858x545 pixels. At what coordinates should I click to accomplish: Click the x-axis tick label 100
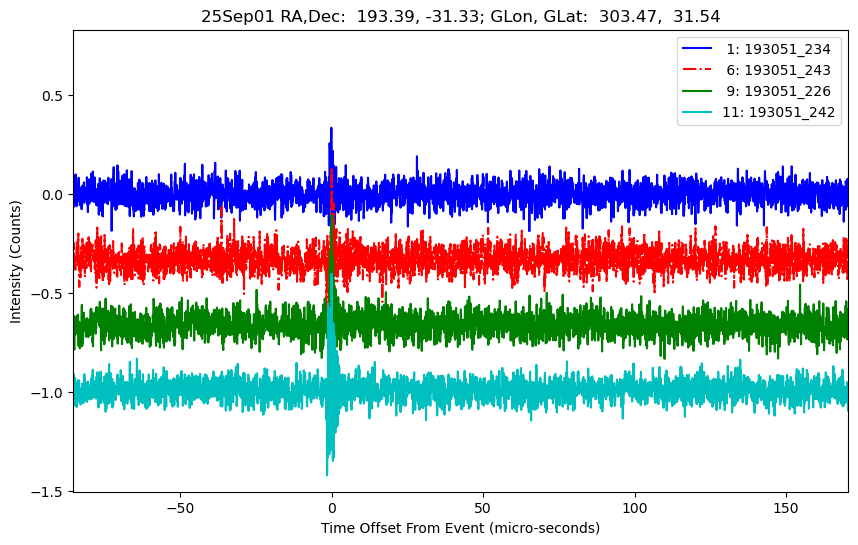[635, 508]
